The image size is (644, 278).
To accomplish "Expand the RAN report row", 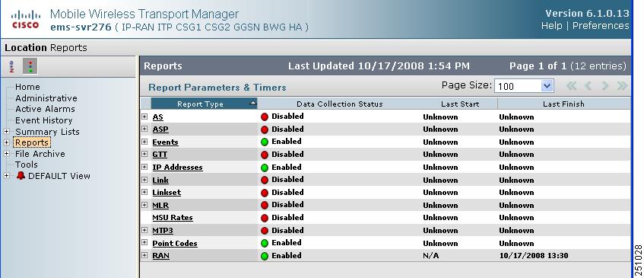I will click(x=144, y=255).
